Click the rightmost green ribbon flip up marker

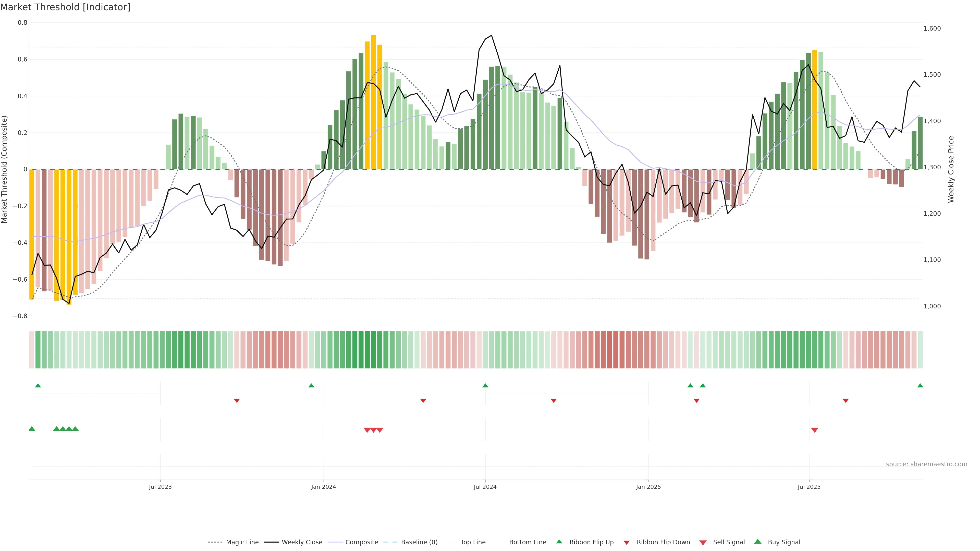point(920,386)
